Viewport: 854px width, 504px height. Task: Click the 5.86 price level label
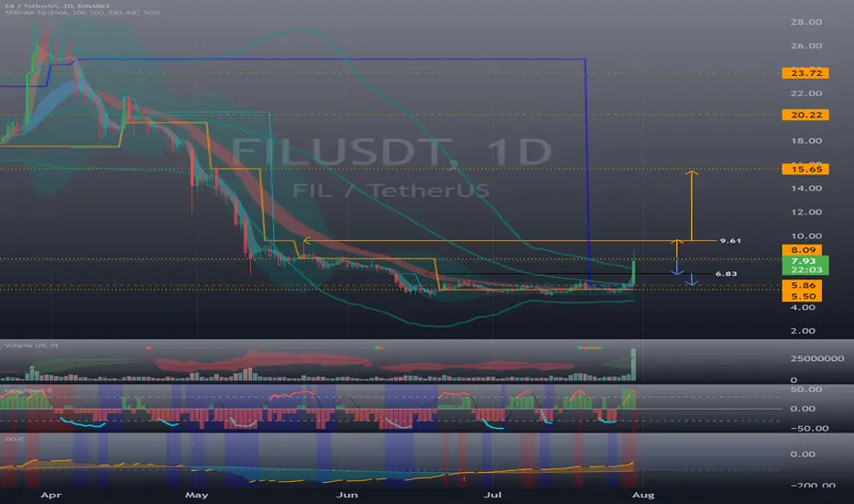pos(803,285)
